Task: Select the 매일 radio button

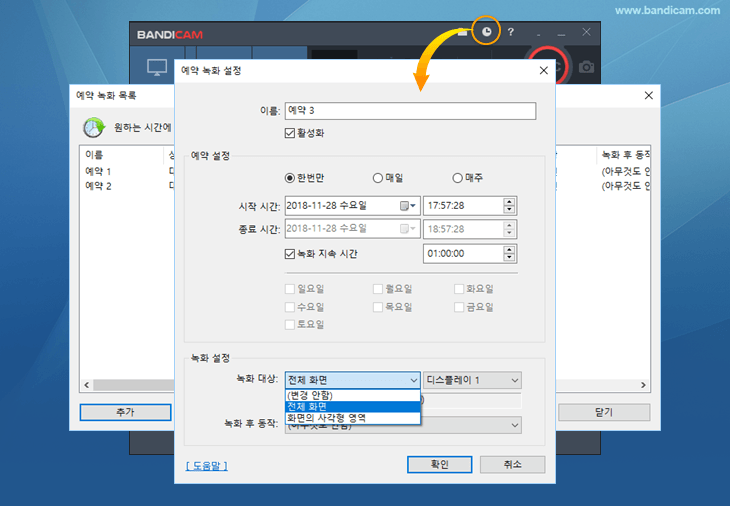Action: point(378,178)
